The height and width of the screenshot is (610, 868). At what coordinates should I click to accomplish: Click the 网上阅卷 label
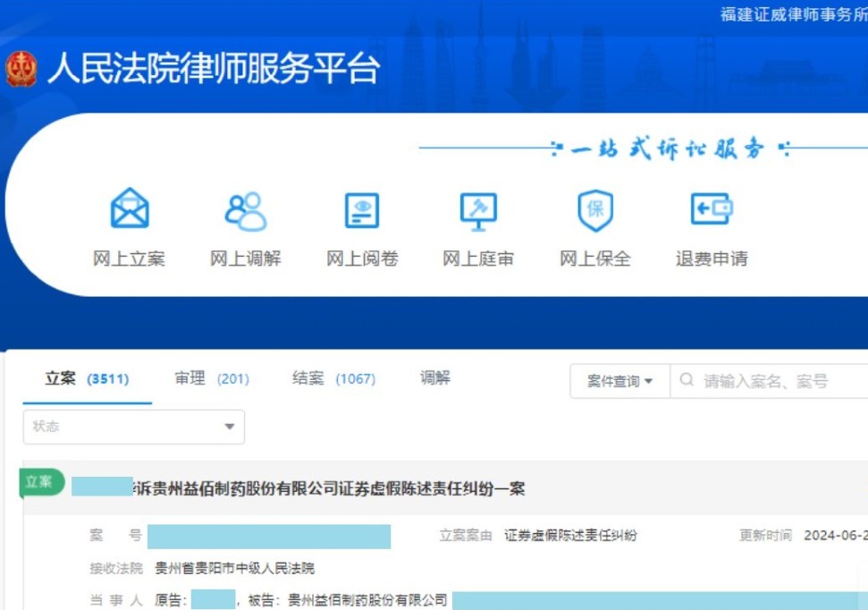(362, 258)
